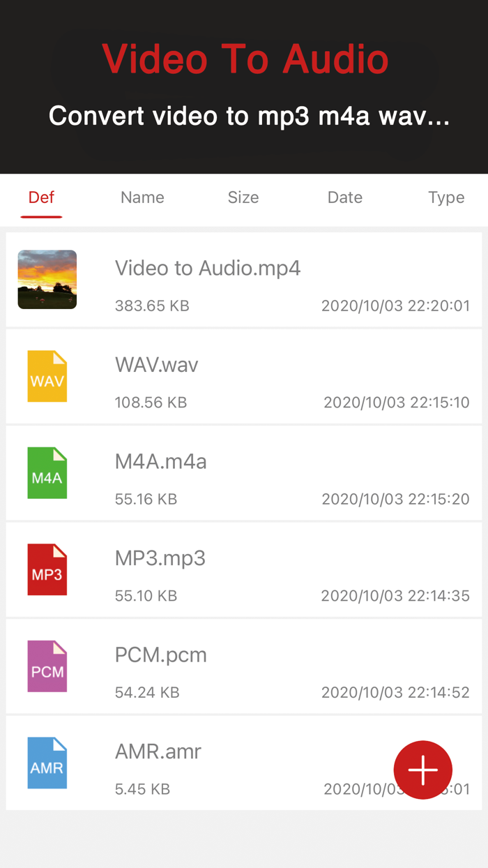The width and height of the screenshot is (488, 868).
Task: Tap the Video To Audio title
Action: [x=244, y=59]
